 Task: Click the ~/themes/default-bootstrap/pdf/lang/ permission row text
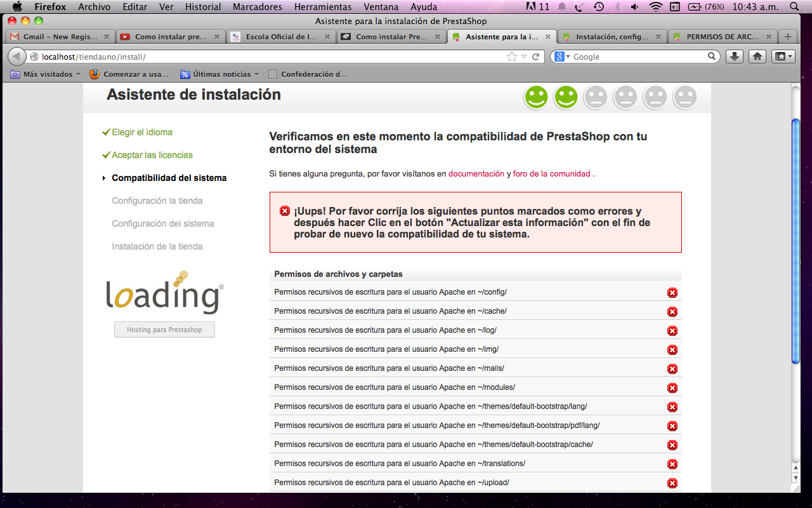coord(437,425)
